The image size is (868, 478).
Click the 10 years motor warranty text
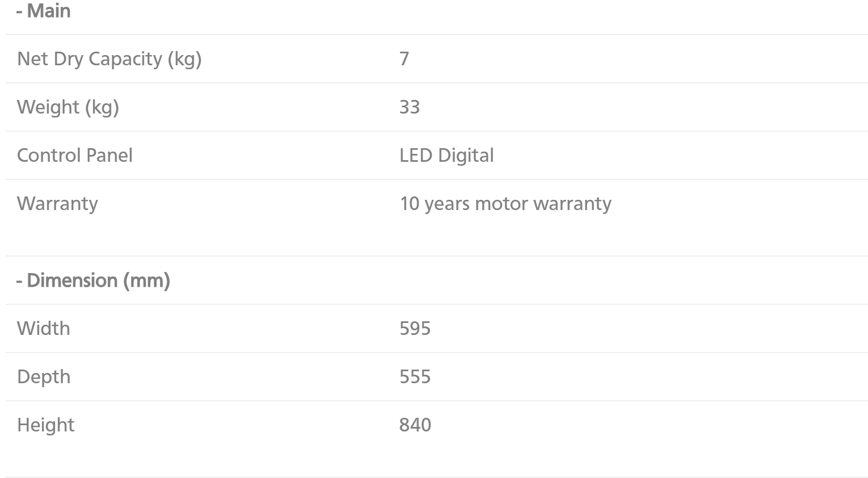point(505,204)
